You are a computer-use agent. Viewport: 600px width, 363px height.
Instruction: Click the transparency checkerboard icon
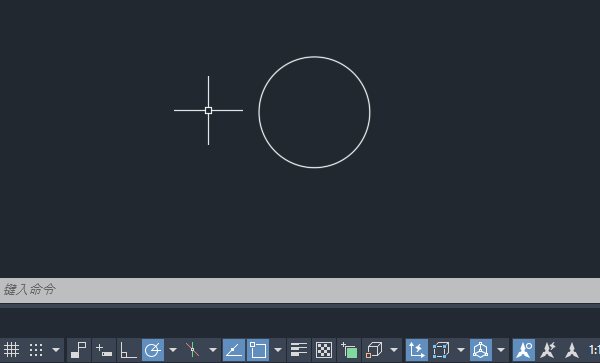324,350
